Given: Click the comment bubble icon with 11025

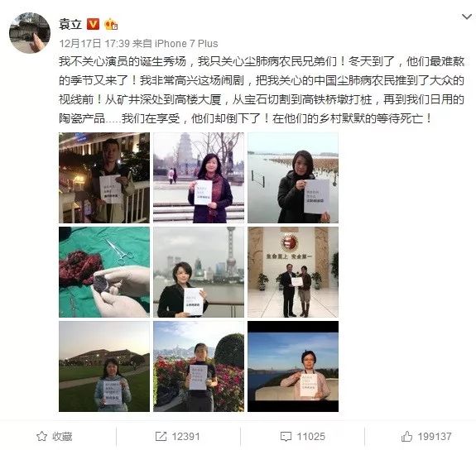Looking at the screenshot, I should tap(286, 436).
